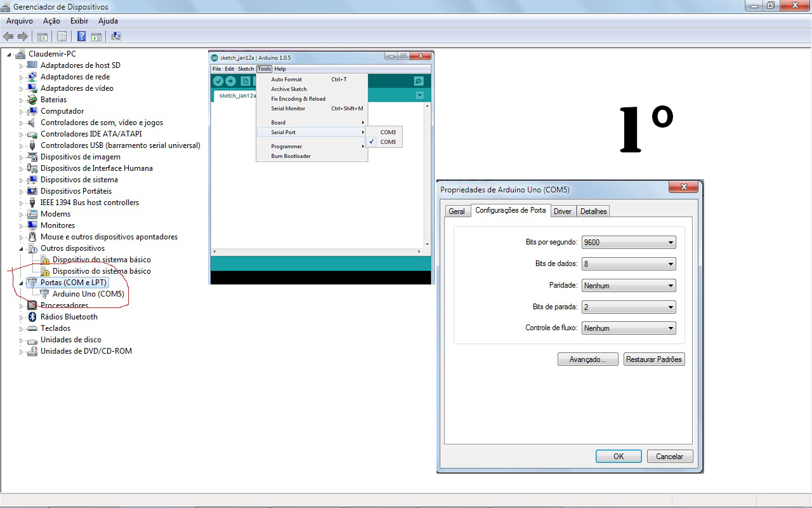Select the Dispositivos Portáteis row

pos(76,191)
